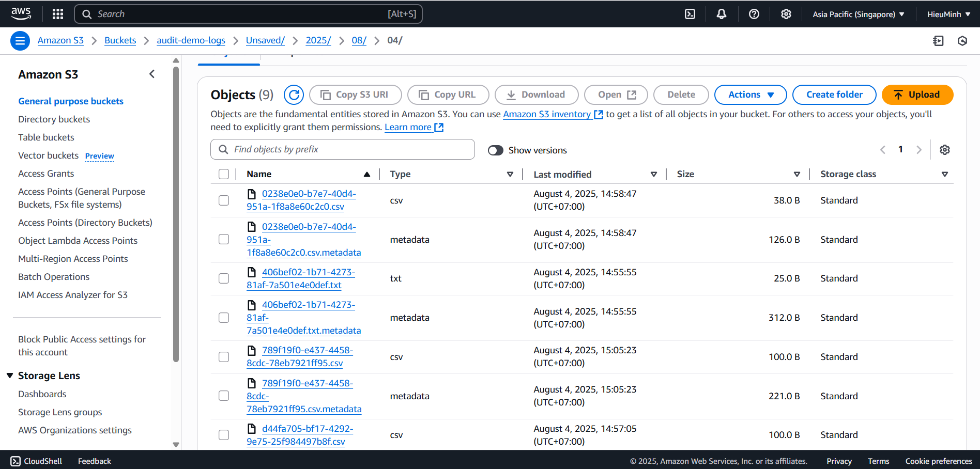Go to audit-demo-logs bucket breadcrumb
Screen dimensions: 980x469
pos(191,40)
